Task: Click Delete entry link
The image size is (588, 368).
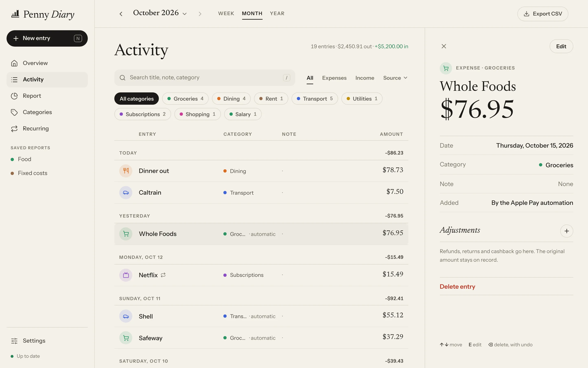Action: [457, 287]
